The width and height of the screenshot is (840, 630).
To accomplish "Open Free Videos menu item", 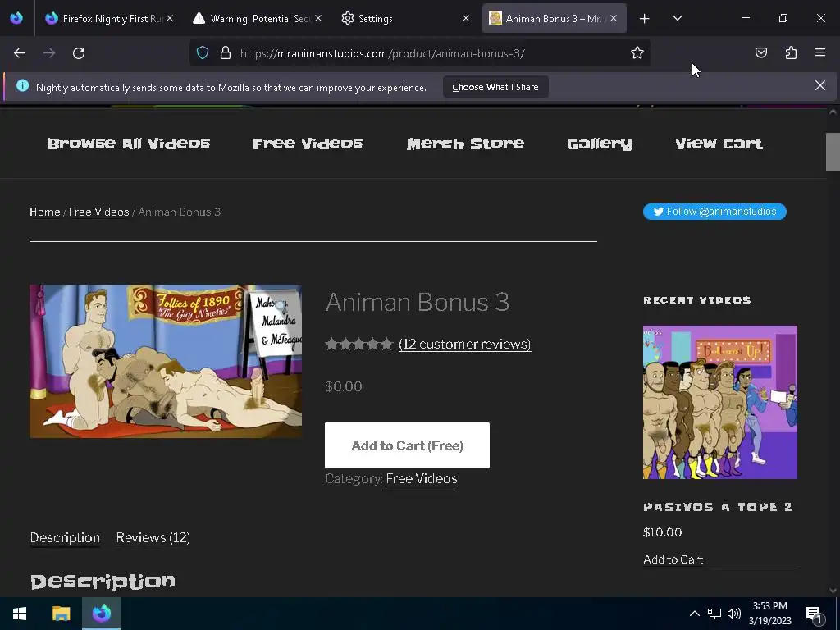I will click(308, 143).
